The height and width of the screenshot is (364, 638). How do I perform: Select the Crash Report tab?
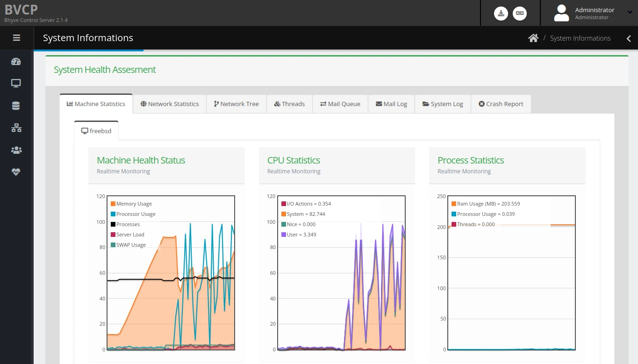point(501,104)
